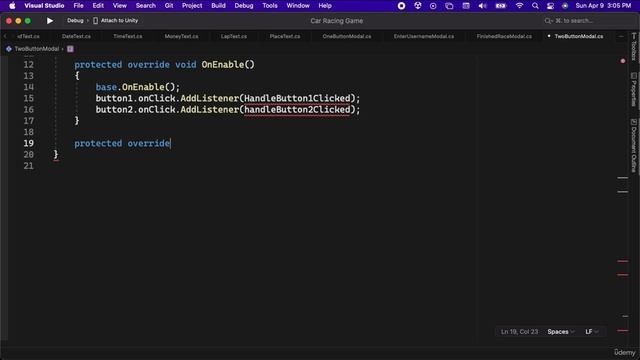Click the date and time display
The width and height of the screenshot is (640, 360).
point(603,6)
